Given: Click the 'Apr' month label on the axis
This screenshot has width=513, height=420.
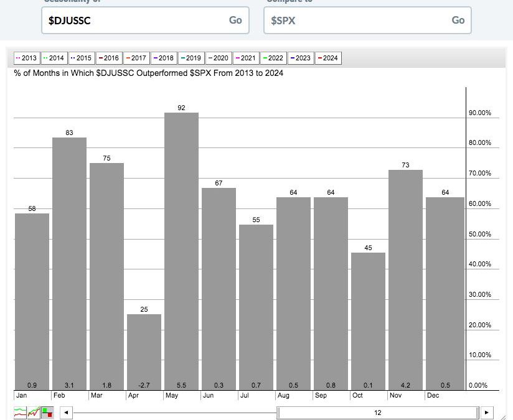Looking at the screenshot, I should click(133, 395).
